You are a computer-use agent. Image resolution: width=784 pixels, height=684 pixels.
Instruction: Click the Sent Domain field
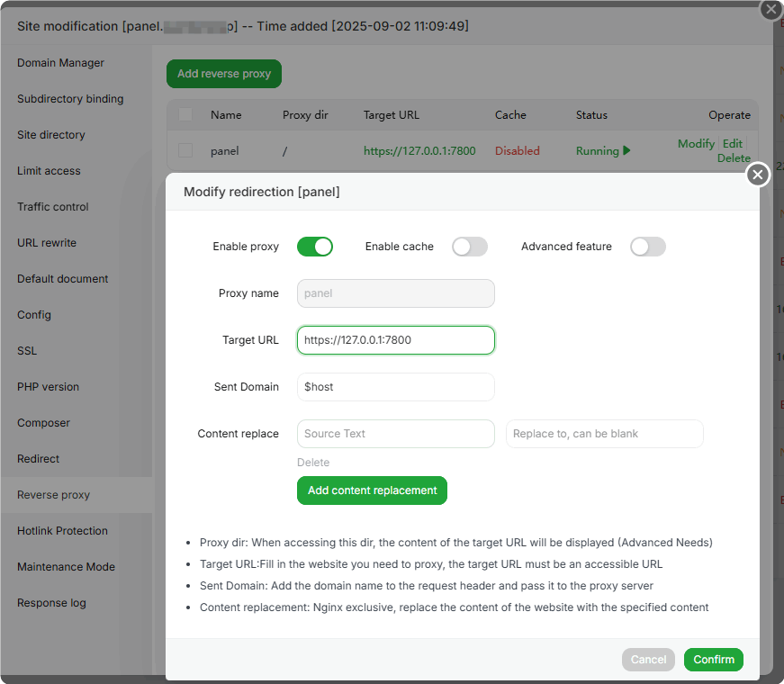coord(396,387)
